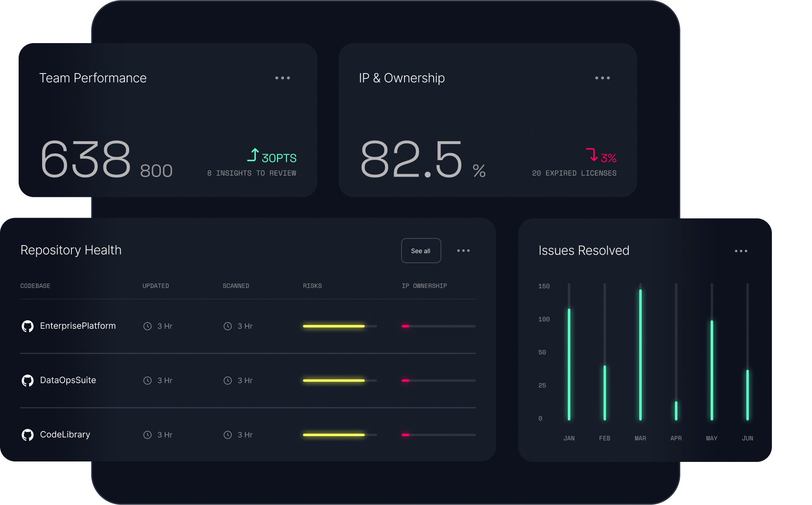Viewport: 812px width, 505px height.
Task: Click EnterprisePlatform risks progress bar
Action: pyautogui.click(x=340, y=326)
